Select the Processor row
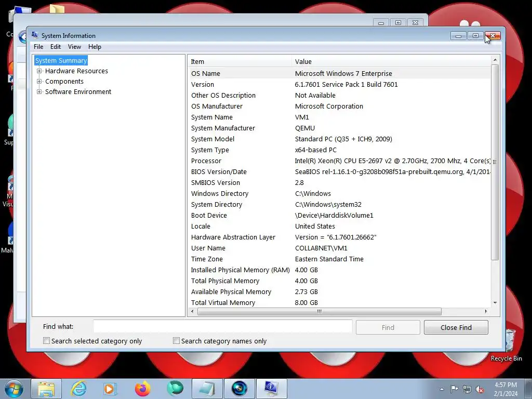The image size is (532, 399). click(x=339, y=161)
